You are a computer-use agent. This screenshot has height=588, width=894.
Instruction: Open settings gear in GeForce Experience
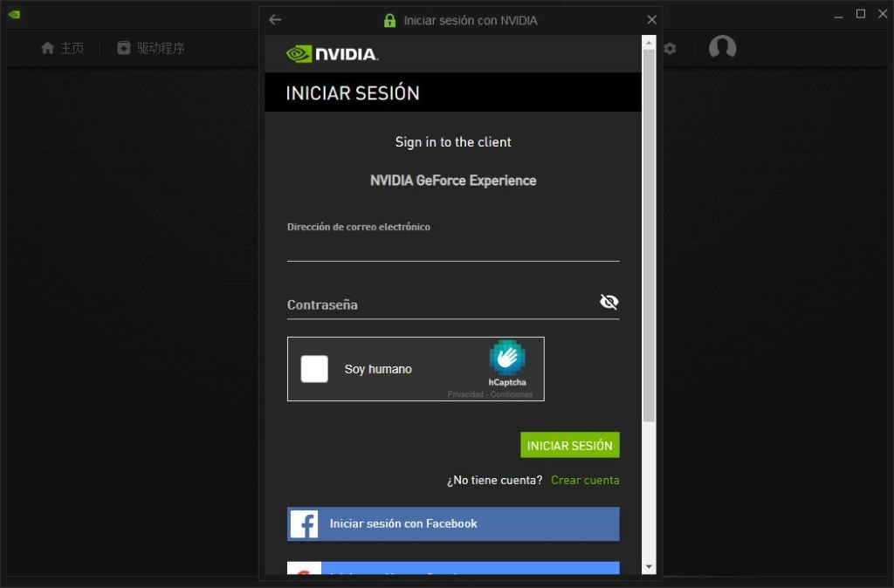coord(670,49)
